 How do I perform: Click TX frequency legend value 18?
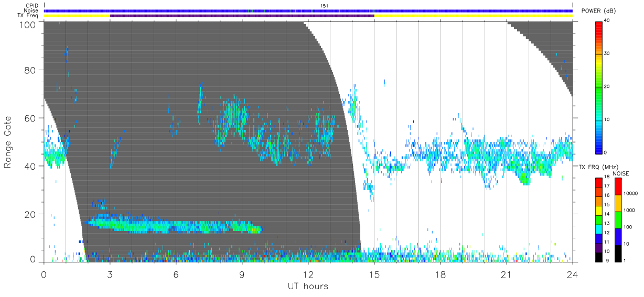607,178
